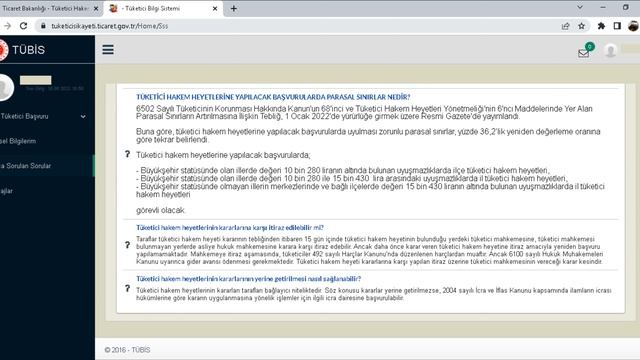Close the Tüketici Bilgi Sistemi tab
The width and height of the screenshot is (640, 360).
[215, 8]
